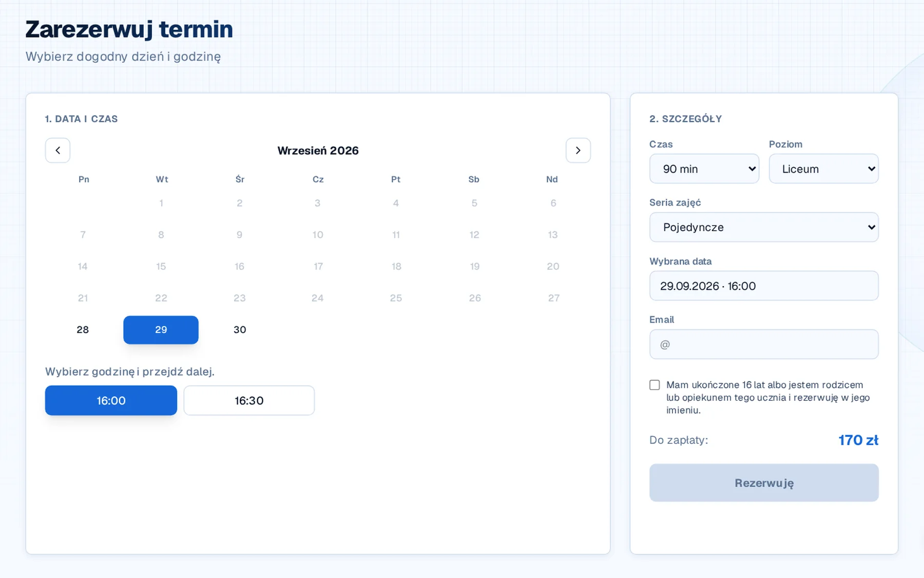The height and width of the screenshot is (578, 924).
Task: Go to previous month with left chevron
Action: (57, 151)
